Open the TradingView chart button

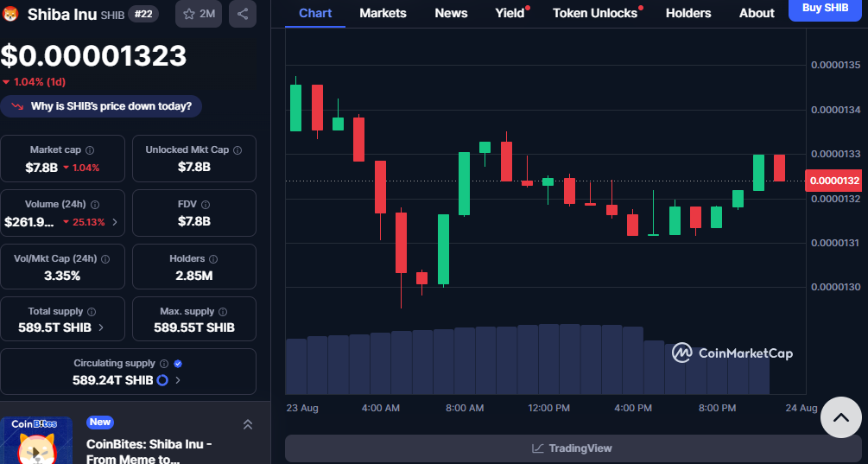click(573, 448)
